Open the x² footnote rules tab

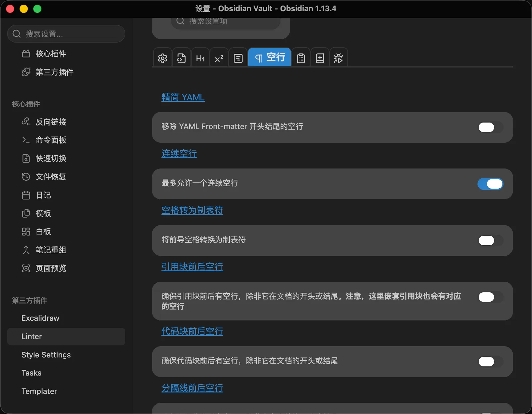coord(219,58)
